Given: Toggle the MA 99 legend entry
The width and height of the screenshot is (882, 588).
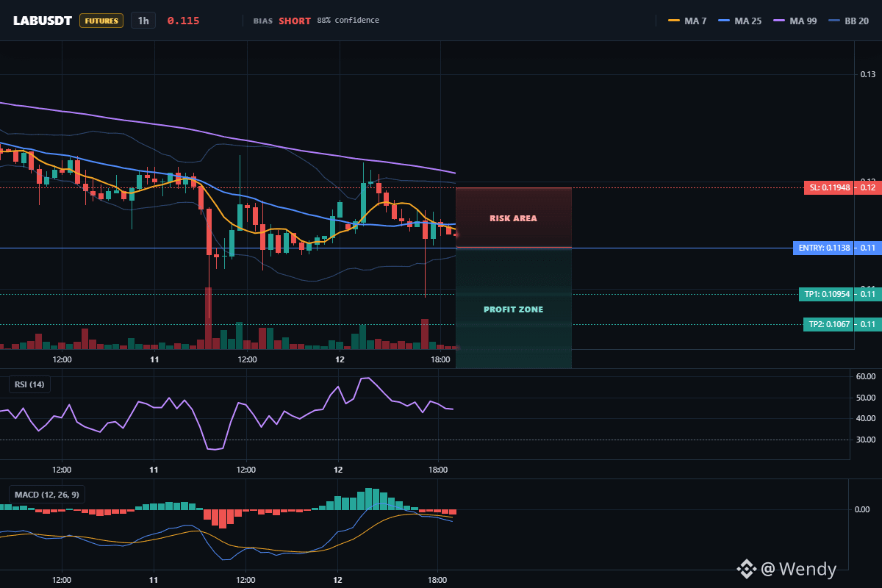Looking at the screenshot, I should (x=795, y=21).
